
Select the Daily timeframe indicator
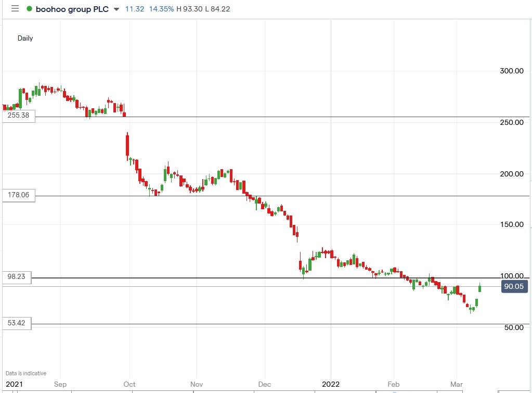point(26,38)
